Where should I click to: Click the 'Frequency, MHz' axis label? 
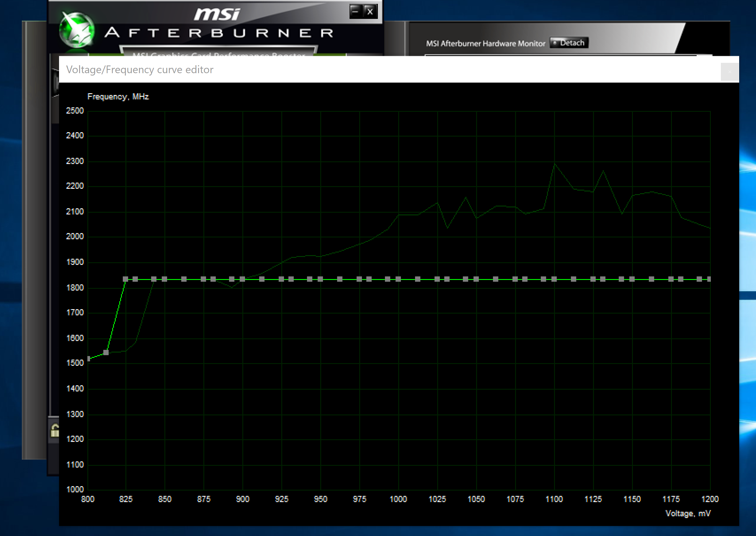[x=118, y=97]
